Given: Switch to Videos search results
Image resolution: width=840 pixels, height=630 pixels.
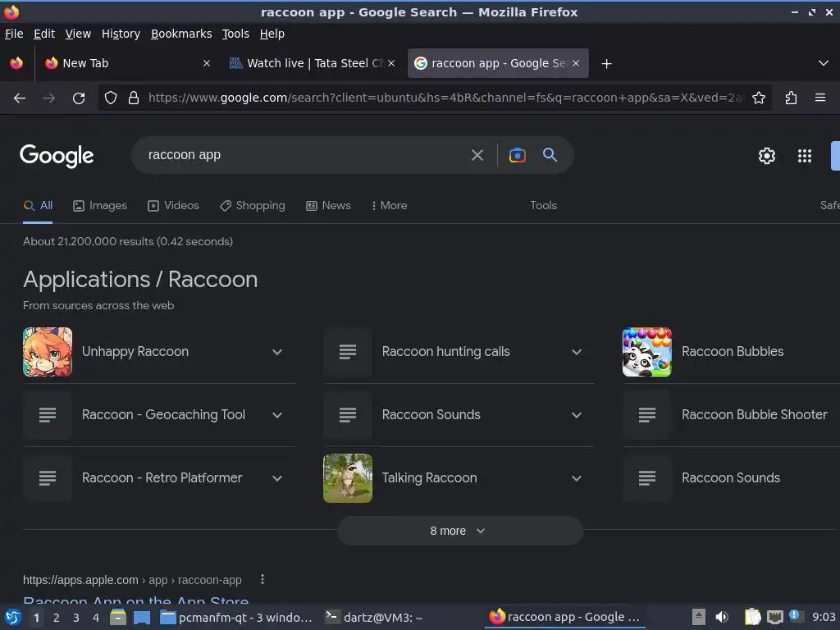Looking at the screenshot, I should (x=174, y=206).
